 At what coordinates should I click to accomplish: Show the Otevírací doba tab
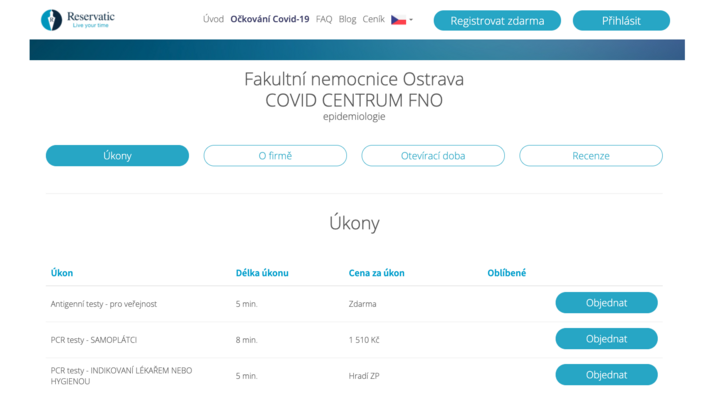[433, 156]
